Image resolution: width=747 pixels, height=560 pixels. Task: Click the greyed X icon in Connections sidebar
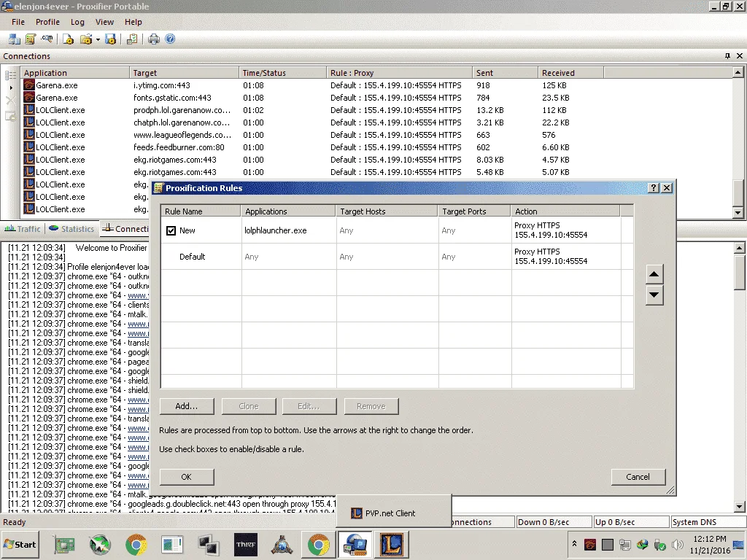coord(10,101)
